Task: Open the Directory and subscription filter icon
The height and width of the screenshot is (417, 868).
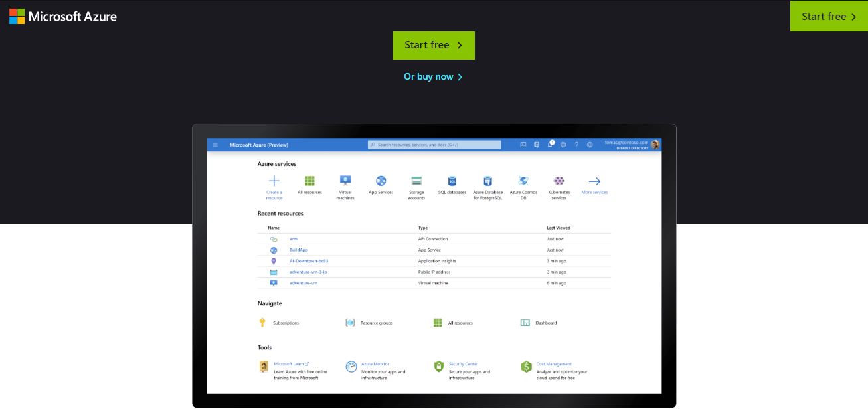Action: click(537, 145)
